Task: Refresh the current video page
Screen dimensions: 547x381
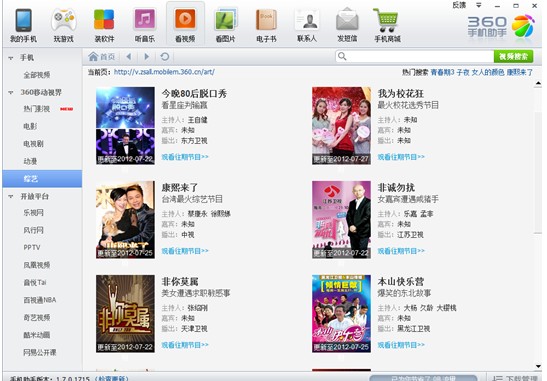Action: click(x=165, y=57)
